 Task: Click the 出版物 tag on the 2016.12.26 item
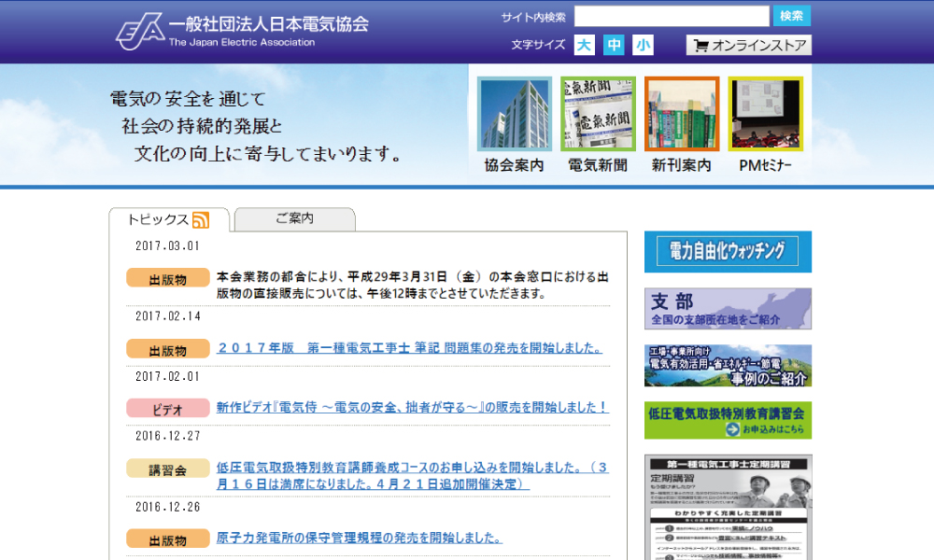[x=168, y=539]
